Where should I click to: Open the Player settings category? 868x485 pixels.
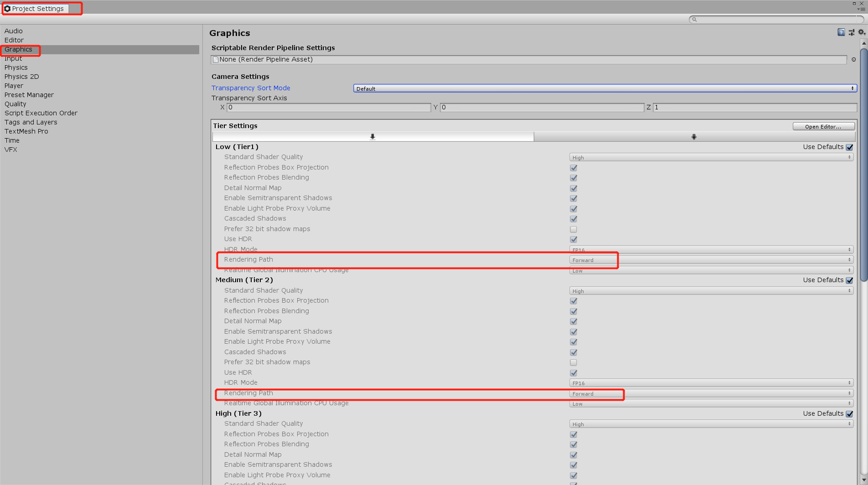pos(14,86)
